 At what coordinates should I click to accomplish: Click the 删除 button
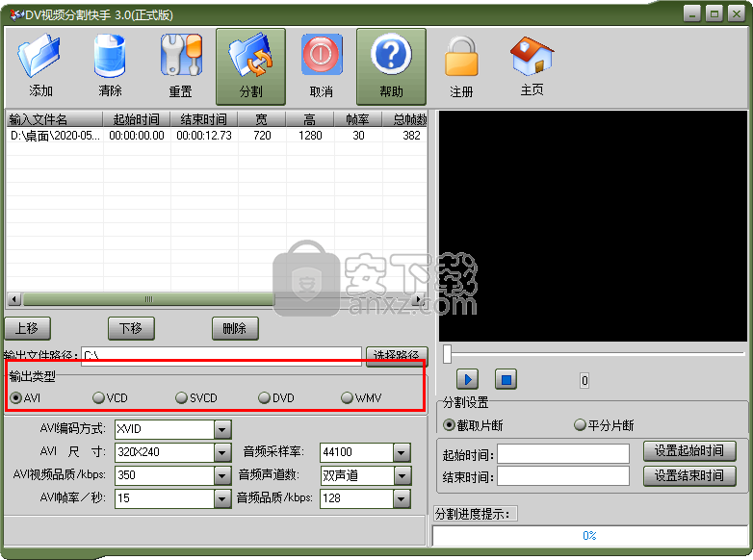[235, 328]
